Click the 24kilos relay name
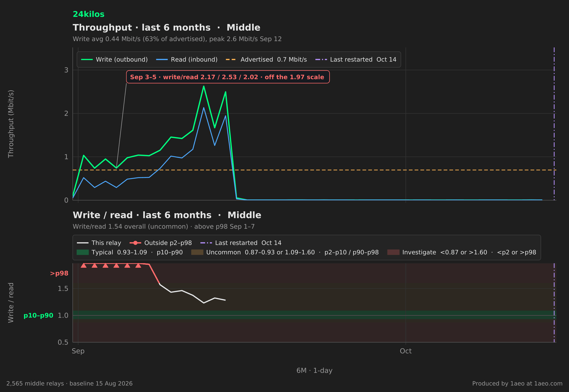This screenshot has height=392, width=569. coord(89,14)
